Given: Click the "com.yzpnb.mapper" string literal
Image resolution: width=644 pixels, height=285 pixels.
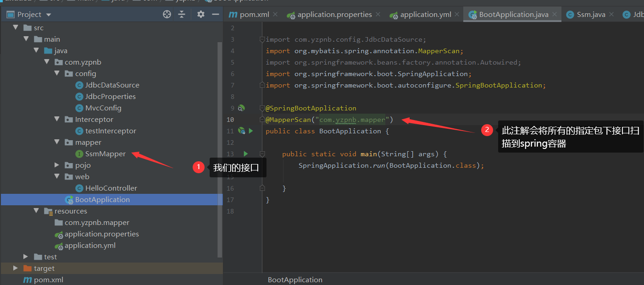Looking at the screenshot, I should (x=352, y=120).
